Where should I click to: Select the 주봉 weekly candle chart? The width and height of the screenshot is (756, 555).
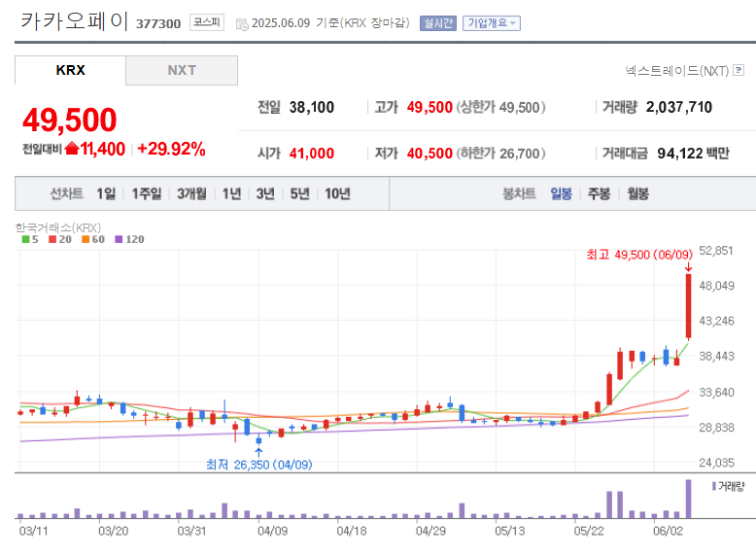pyautogui.click(x=599, y=193)
